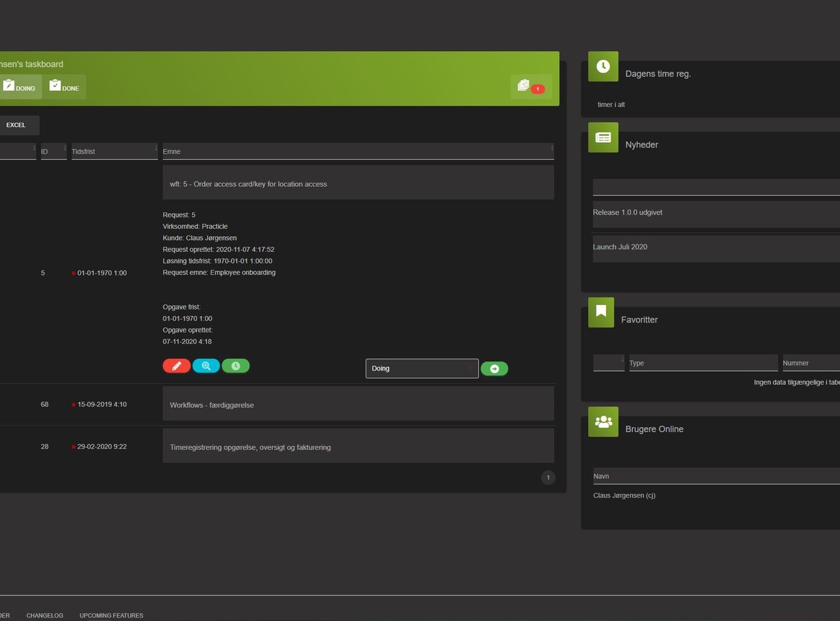Screen dimensions: 840x621
Task: Click the Nyheder news icon
Action: tap(603, 137)
